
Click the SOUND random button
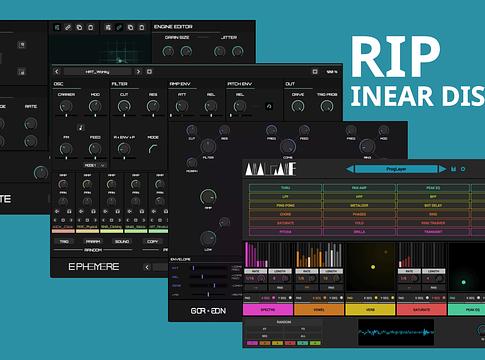click(x=122, y=241)
